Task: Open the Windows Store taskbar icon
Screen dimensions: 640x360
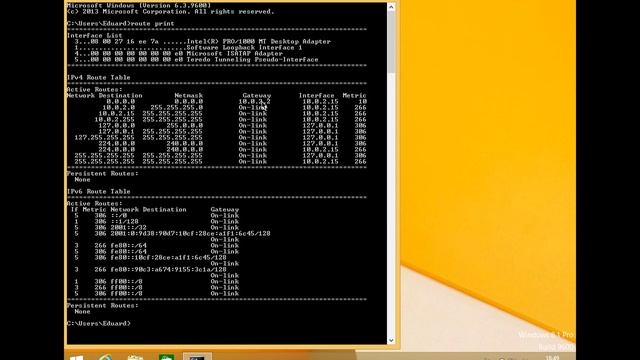Action: point(166,358)
